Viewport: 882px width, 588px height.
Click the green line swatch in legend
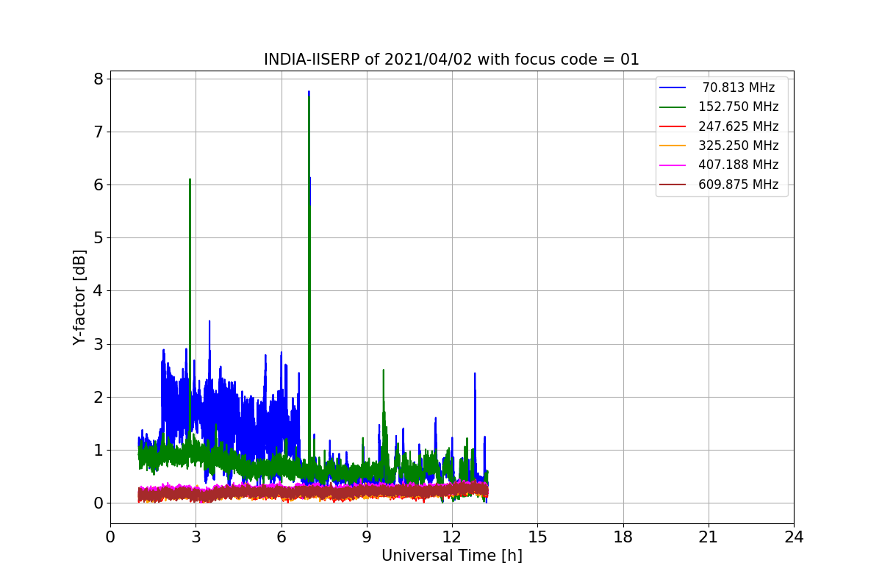click(673, 107)
